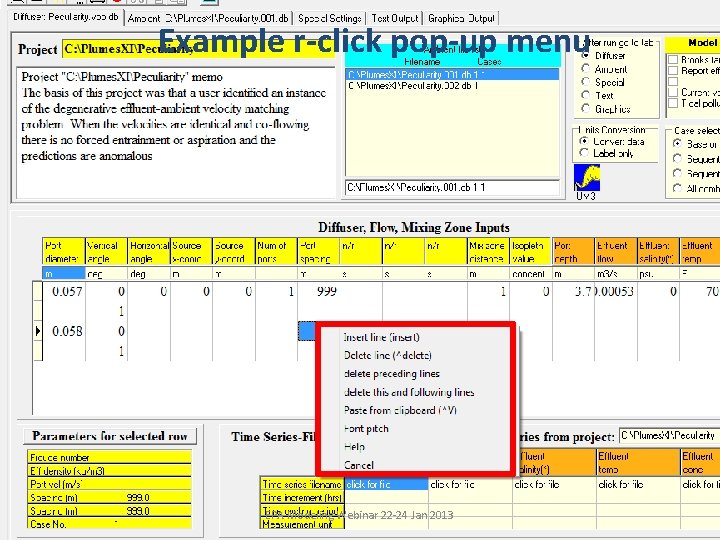Click the Eff density parameter row
This screenshot has width=720, height=540.
(x=109, y=471)
